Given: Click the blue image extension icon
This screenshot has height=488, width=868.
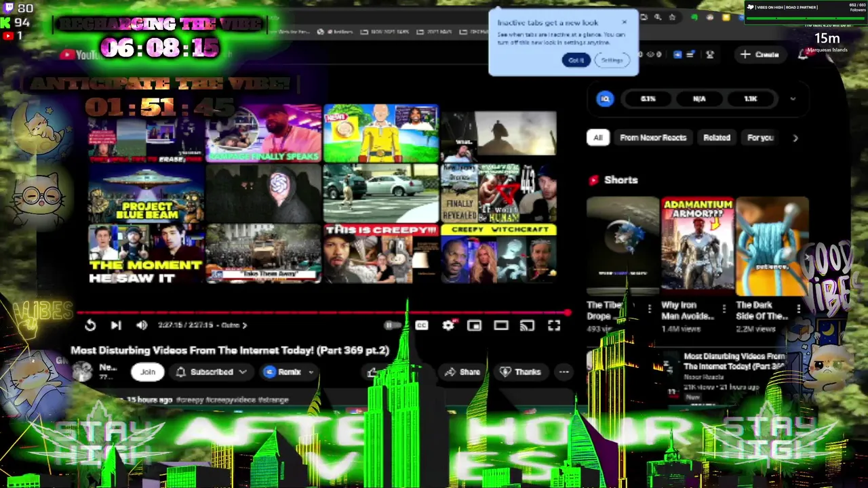Looking at the screenshot, I should [677, 54].
